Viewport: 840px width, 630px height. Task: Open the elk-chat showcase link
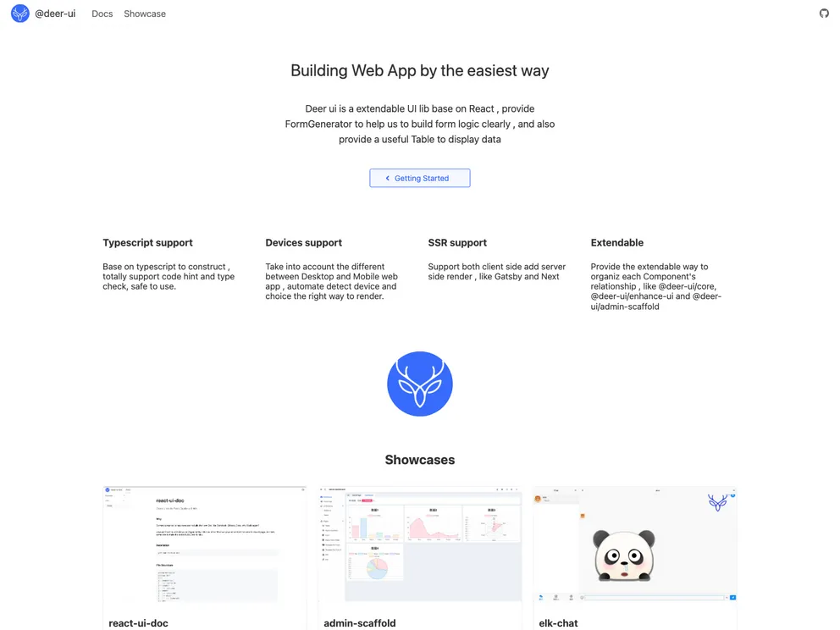tap(558, 623)
